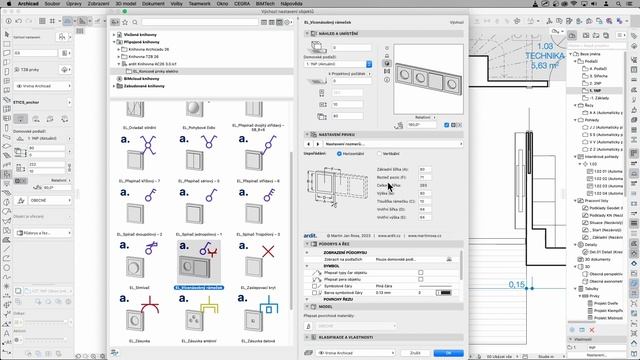This screenshot has width=640, height=360.
Task: Expand the Zabudované knihovny node
Action: (x=114, y=86)
